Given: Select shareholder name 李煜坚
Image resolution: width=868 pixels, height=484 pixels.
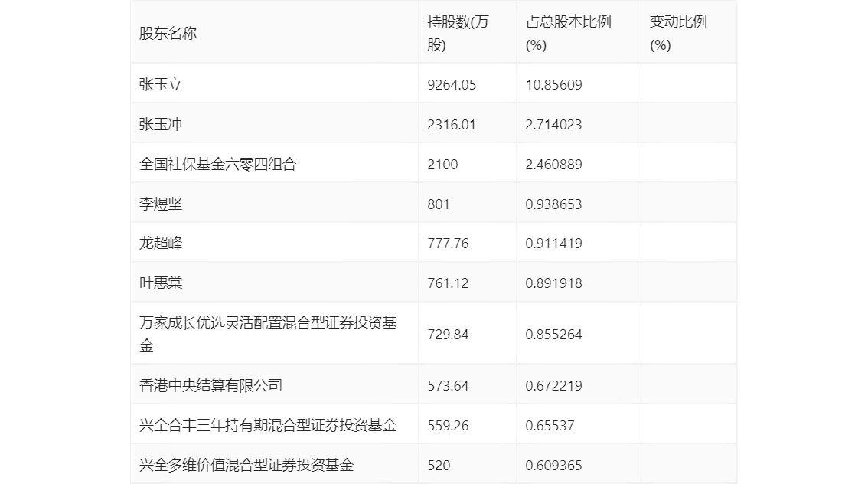Looking at the screenshot, I should tap(161, 204).
